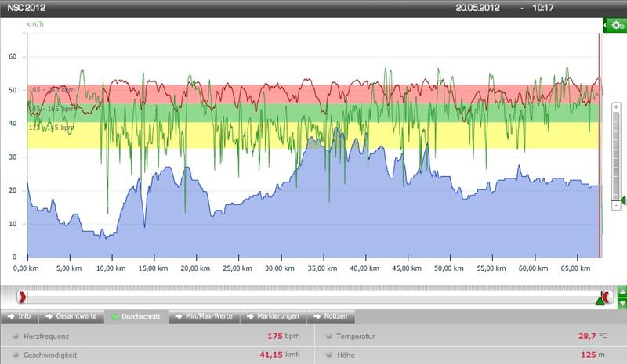This screenshot has width=627, height=364.
Task: Click the 28,7 °C value
Action: [x=593, y=336]
